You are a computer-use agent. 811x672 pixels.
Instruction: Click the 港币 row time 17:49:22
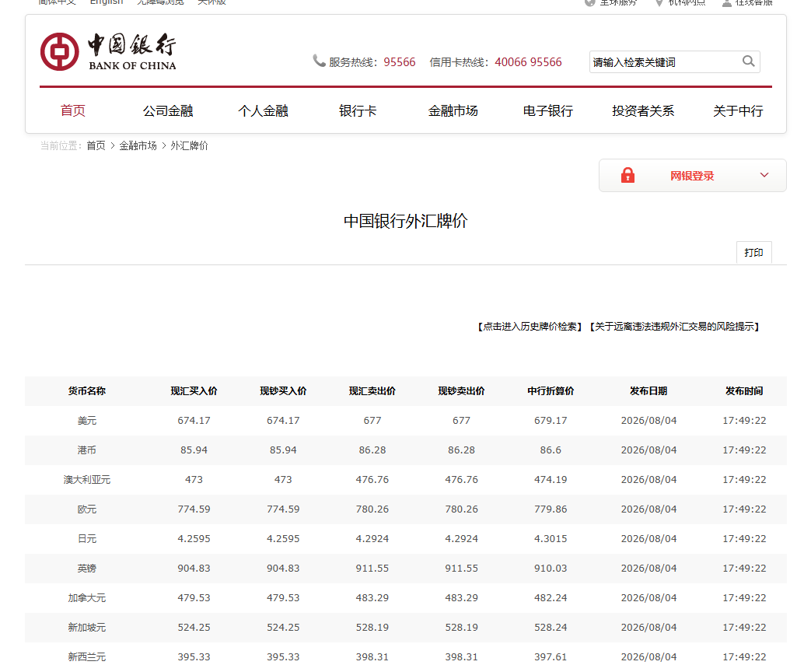click(744, 450)
